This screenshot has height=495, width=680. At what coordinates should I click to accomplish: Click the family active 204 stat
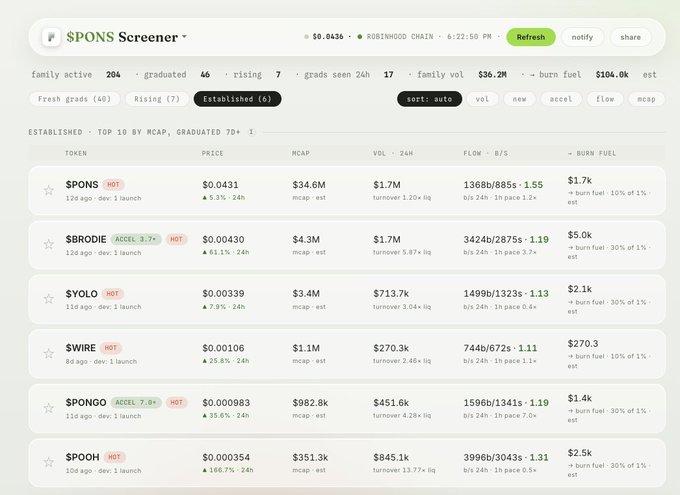(76, 75)
